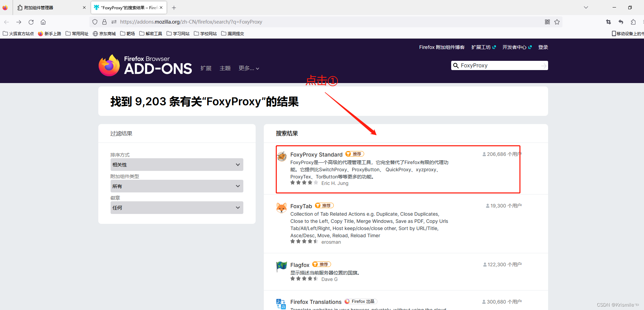Screen dimensions: 644x310
Task: Open Firefox 附加组件博客 link
Action: 442,47
